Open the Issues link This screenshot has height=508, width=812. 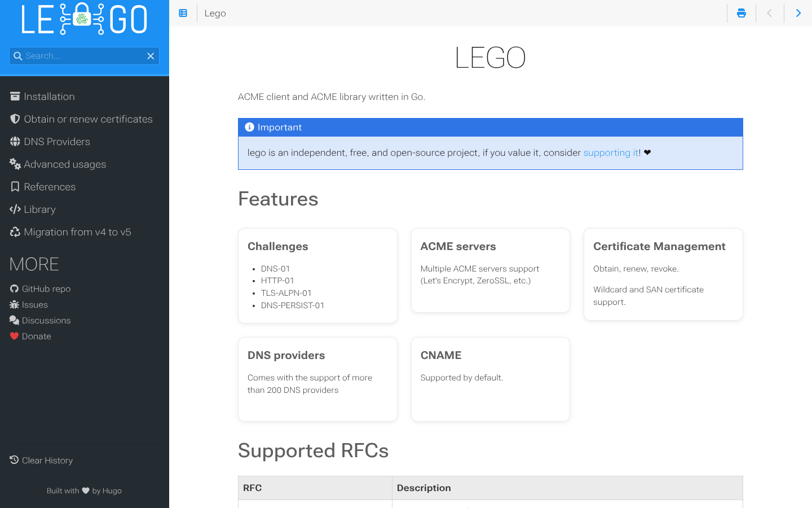[35, 305]
